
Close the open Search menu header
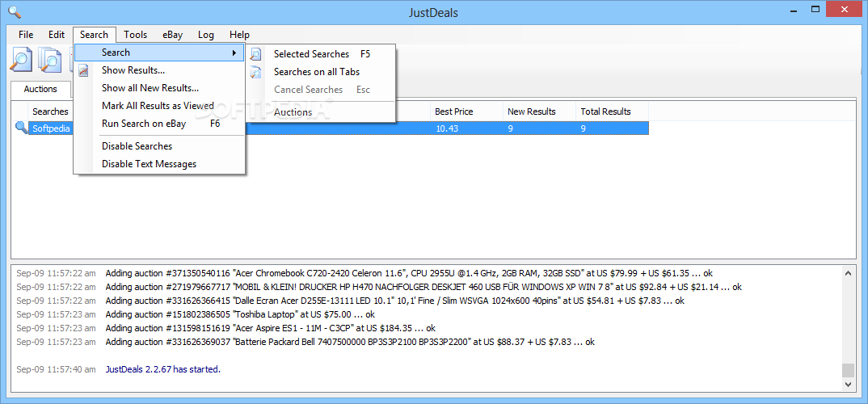point(94,34)
